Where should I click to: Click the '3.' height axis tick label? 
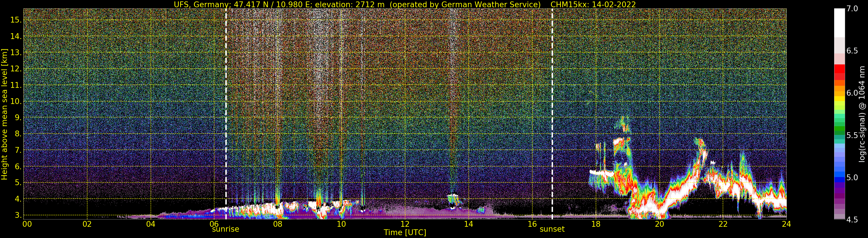18,215
